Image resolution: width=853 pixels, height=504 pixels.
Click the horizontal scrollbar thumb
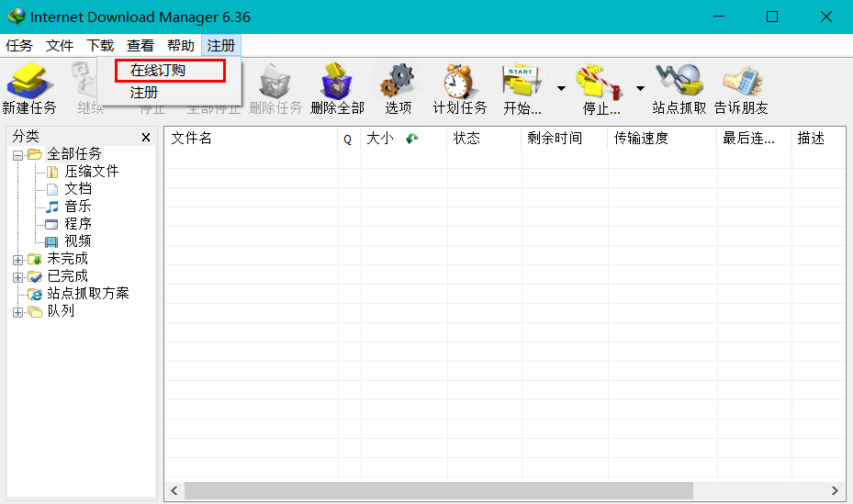pos(439,490)
